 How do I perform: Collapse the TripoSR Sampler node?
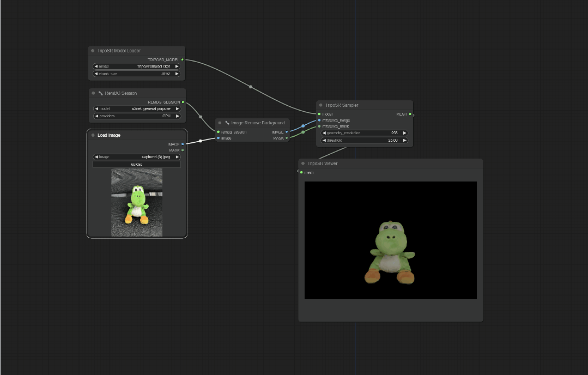[320, 105]
